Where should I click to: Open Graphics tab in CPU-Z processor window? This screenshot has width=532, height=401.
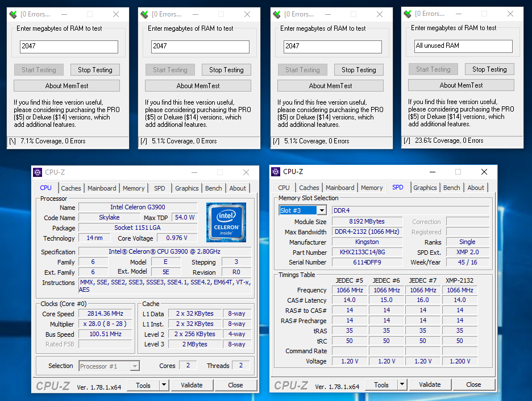click(186, 188)
